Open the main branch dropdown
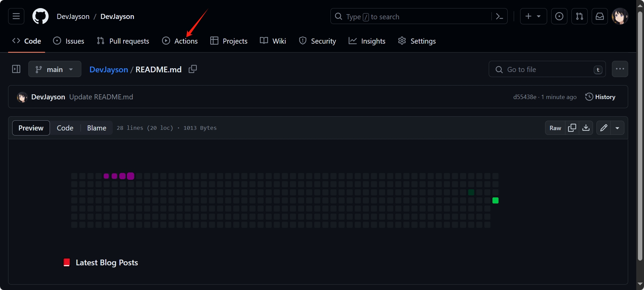 click(55, 69)
